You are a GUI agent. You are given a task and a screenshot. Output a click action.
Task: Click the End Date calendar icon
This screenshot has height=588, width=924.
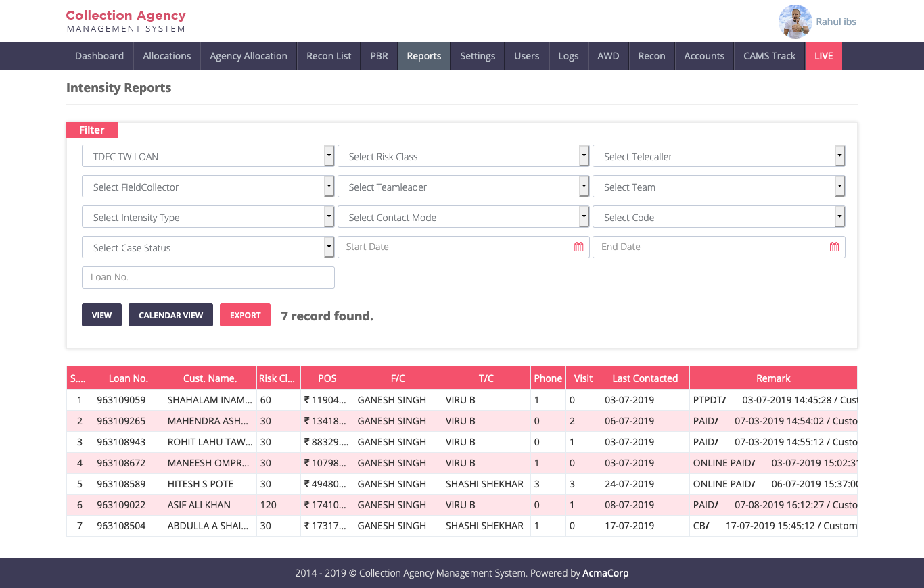[x=834, y=247]
